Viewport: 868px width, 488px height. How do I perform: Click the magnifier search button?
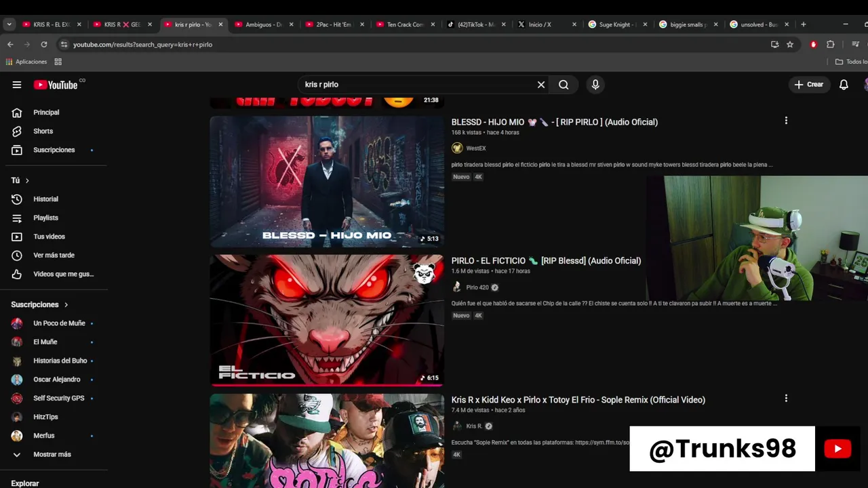564,85
